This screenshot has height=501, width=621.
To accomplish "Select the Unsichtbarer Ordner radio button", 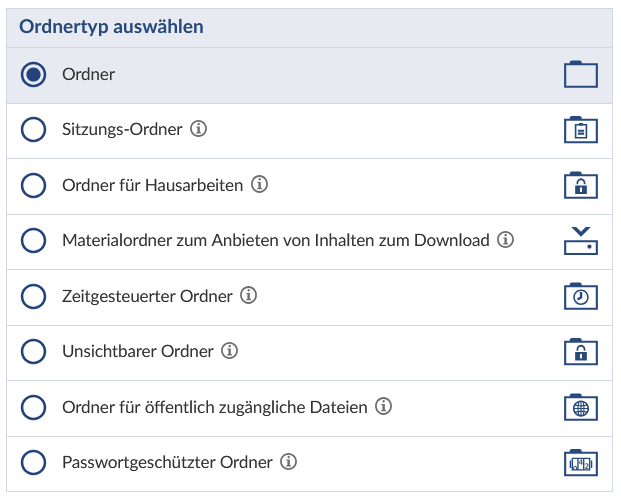I will point(33,352).
